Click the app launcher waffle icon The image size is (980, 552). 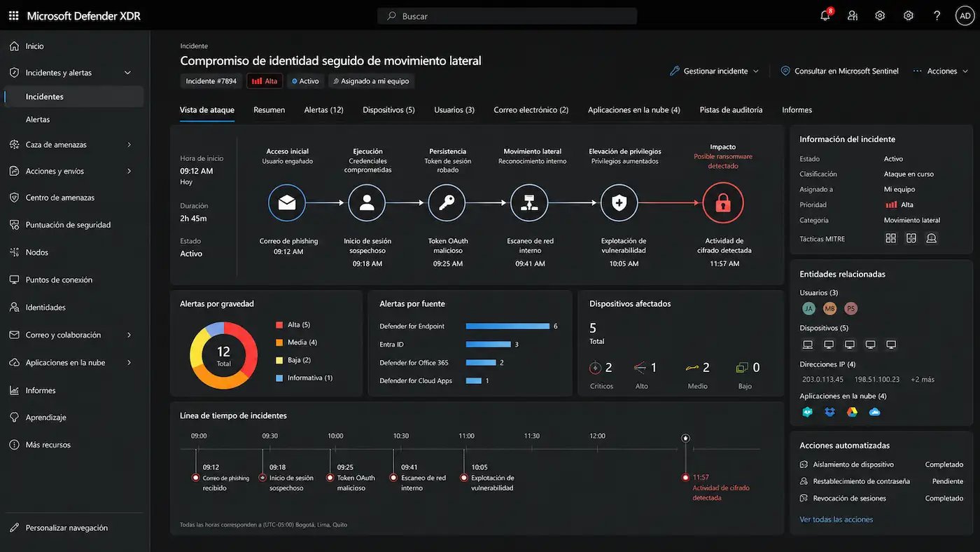[13, 15]
